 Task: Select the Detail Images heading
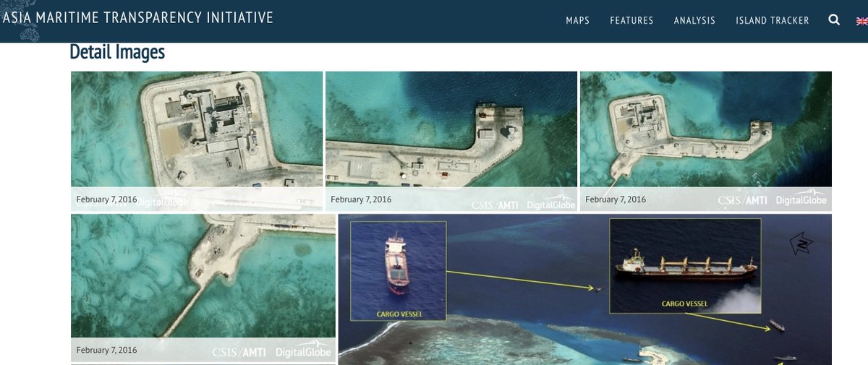click(117, 52)
